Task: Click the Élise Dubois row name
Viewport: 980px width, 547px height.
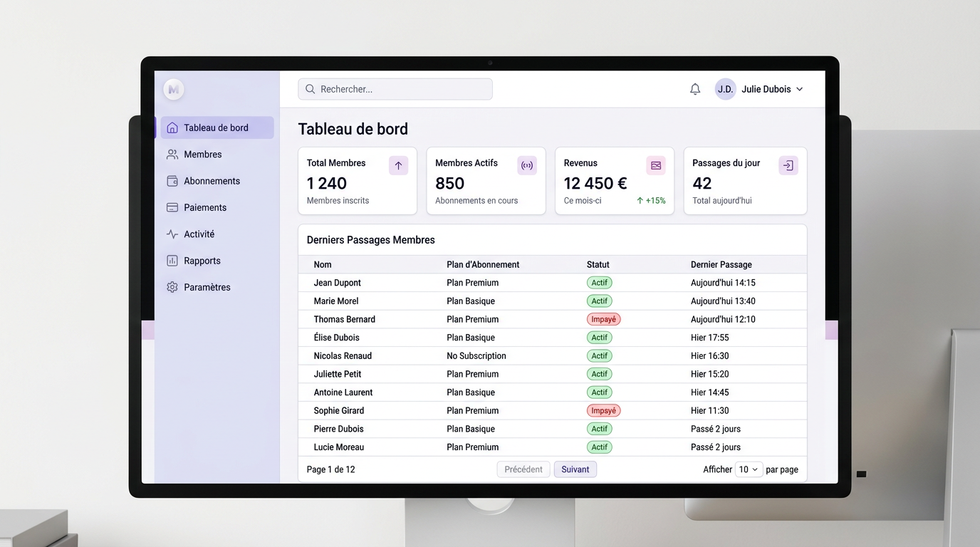Action: [x=336, y=338]
